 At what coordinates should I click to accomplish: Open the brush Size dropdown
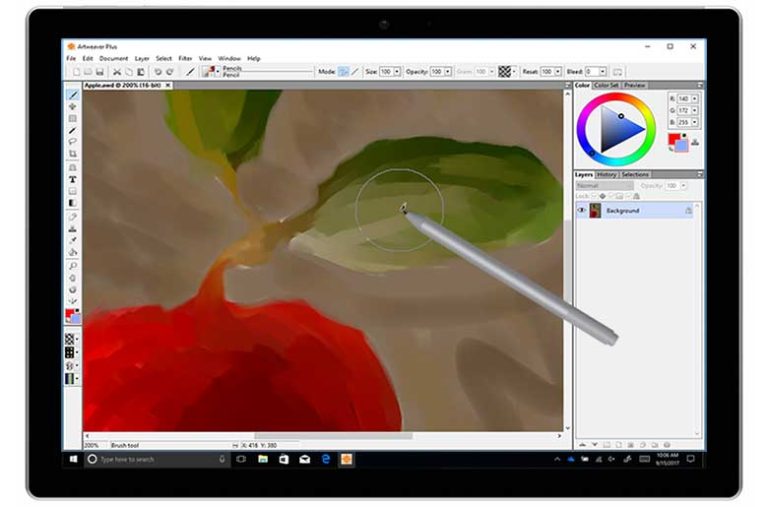click(397, 72)
